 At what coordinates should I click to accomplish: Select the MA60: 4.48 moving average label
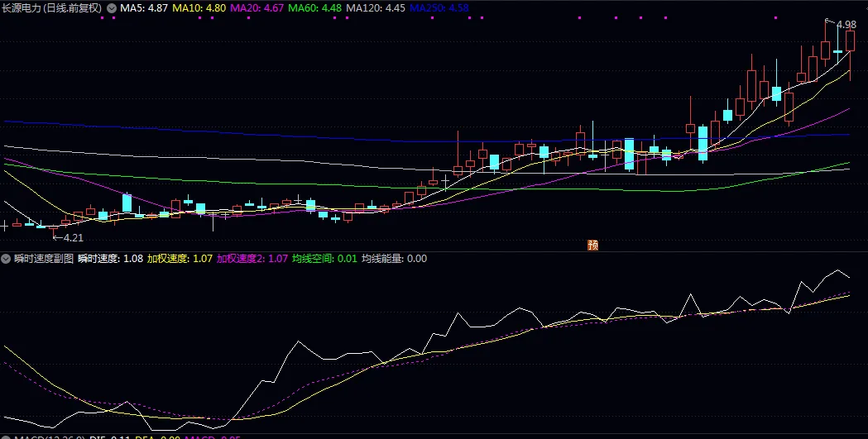click(x=315, y=8)
